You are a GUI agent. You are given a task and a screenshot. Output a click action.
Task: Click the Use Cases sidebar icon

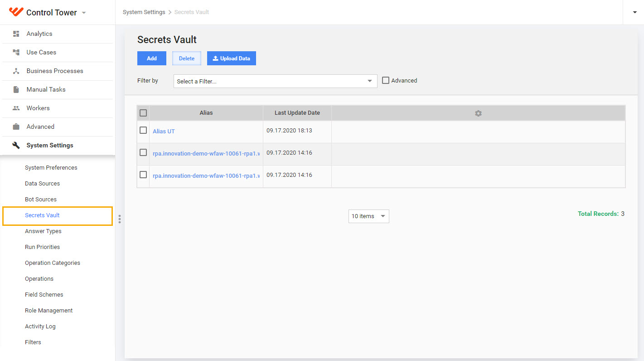16,52
